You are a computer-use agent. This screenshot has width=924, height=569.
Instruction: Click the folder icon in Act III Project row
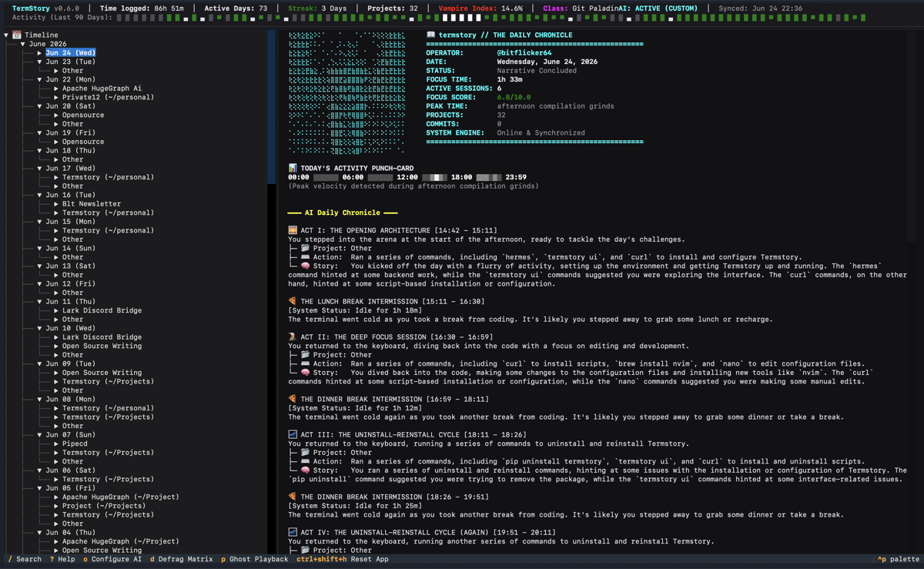click(x=306, y=452)
